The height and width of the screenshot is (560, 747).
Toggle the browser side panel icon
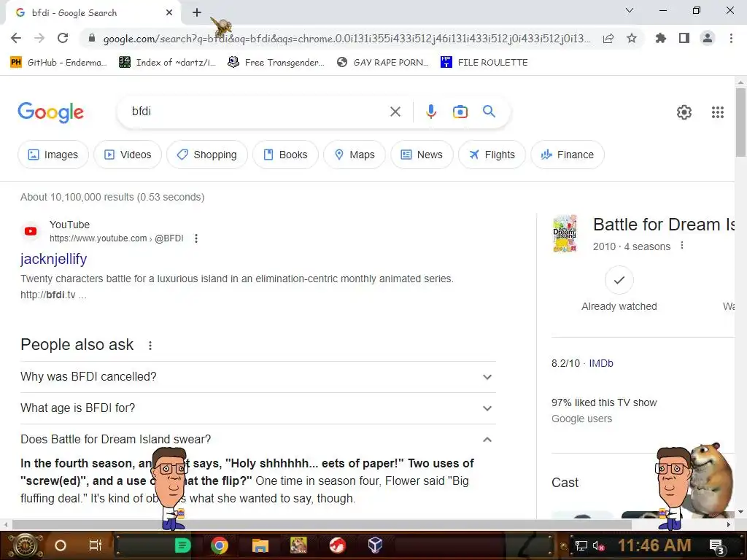[x=684, y=38]
